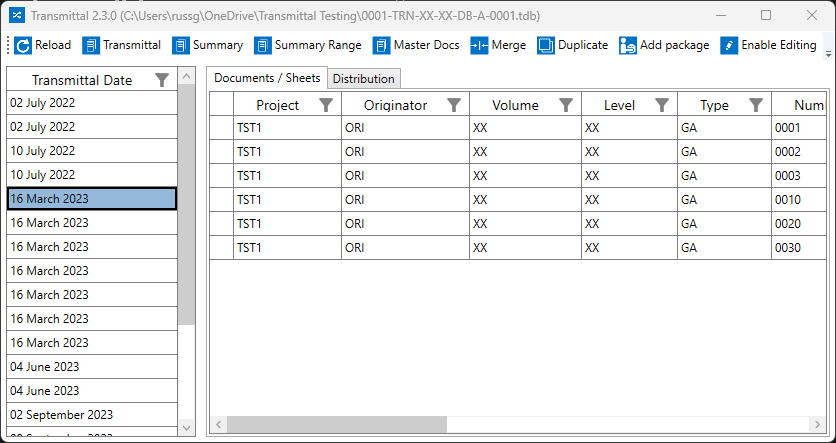Open the Volume column filter
Image resolution: width=836 pixels, height=443 pixels.
pyautogui.click(x=565, y=105)
